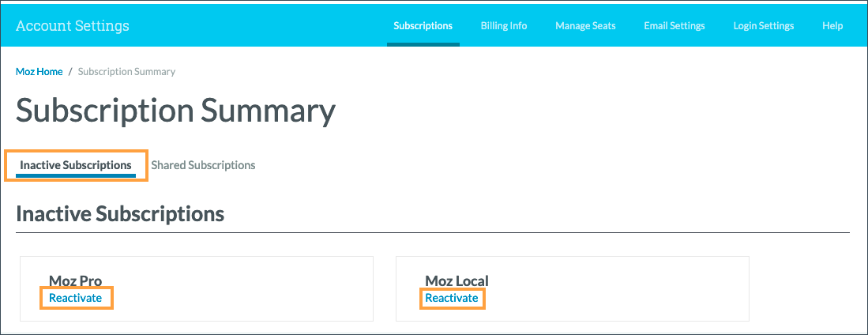Go to Billing Info

point(503,25)
